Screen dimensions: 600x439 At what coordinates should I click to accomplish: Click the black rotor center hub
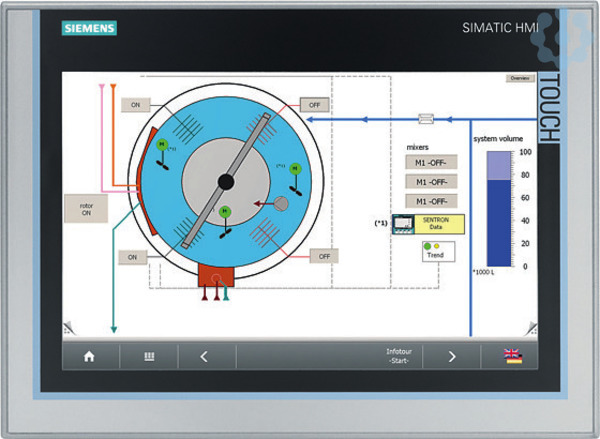click(226, 182)
